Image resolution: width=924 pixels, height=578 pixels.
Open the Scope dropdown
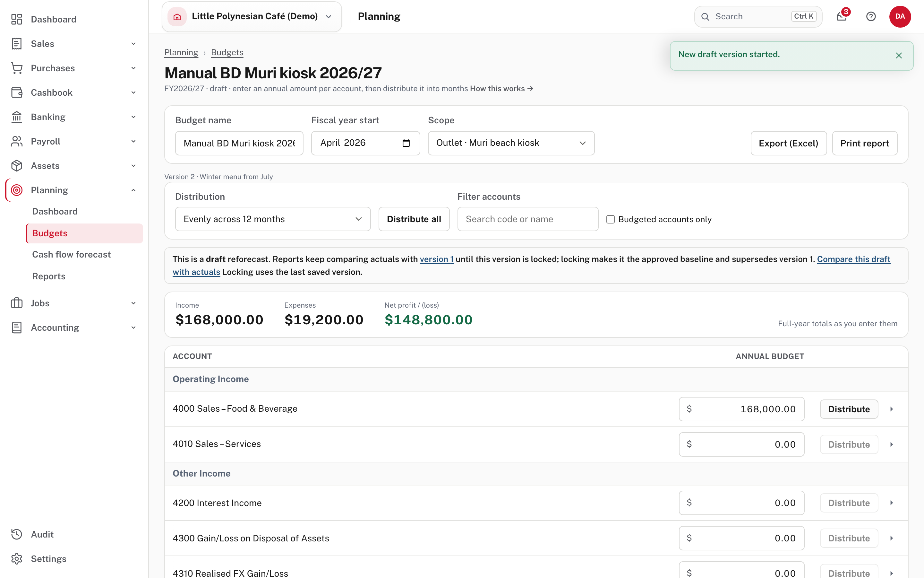pyautogui.click(x=511, y=143)
